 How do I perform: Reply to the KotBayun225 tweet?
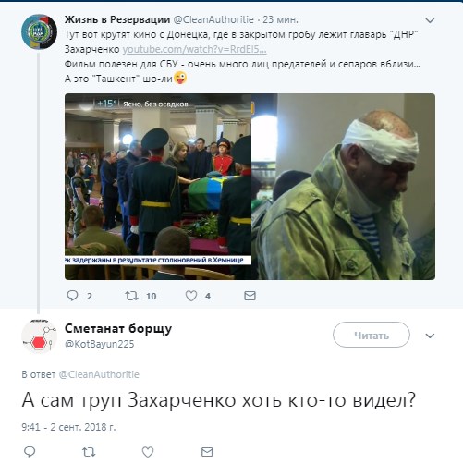point(30,452)
